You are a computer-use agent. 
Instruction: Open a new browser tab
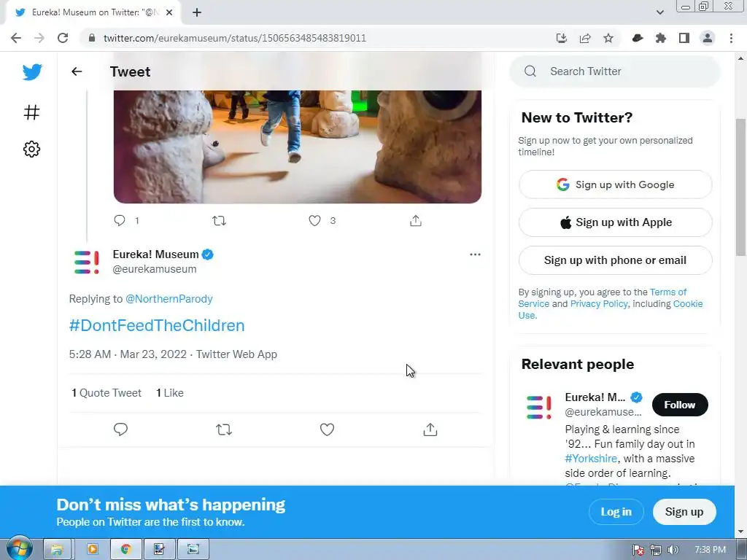point(197,12)
